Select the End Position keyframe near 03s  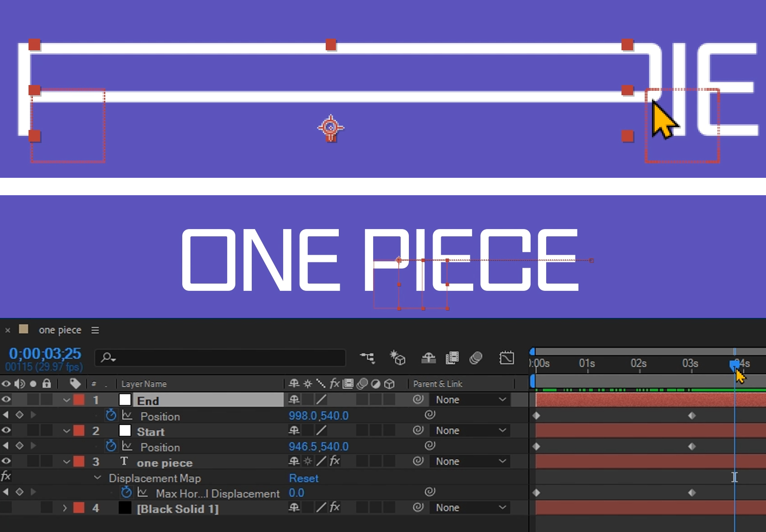tap(692, 416)
